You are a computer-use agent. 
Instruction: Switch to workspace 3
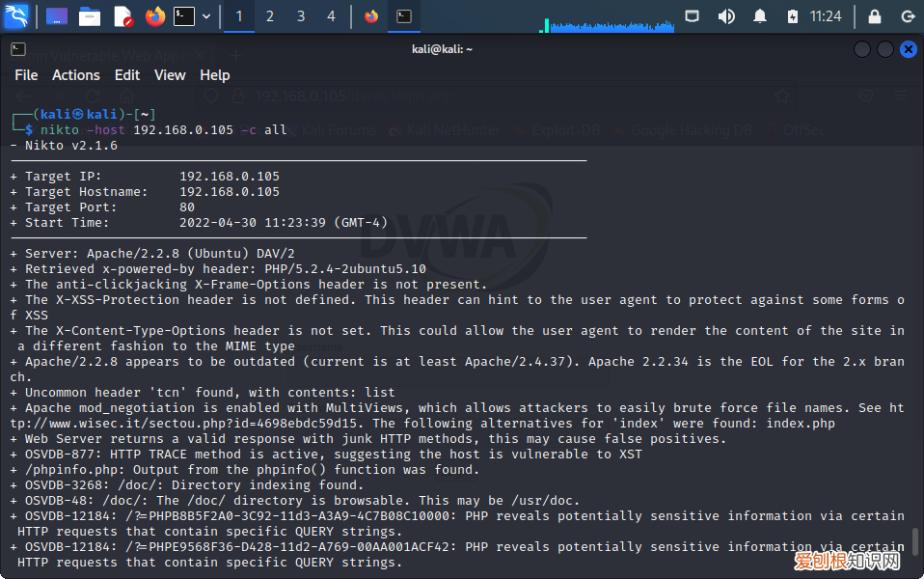click(301, 16)
